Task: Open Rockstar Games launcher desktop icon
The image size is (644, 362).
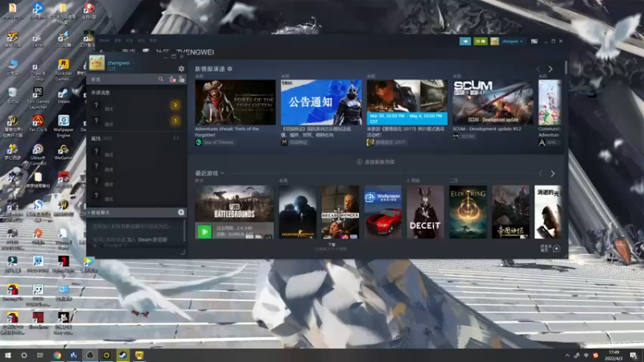Action: [64, 69]
